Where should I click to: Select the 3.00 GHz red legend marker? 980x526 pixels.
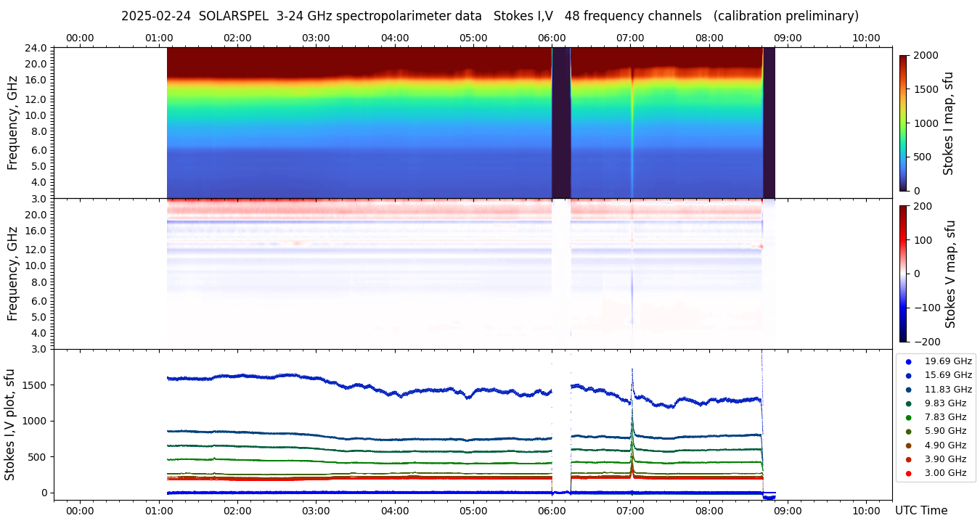[x=908, y=474]
